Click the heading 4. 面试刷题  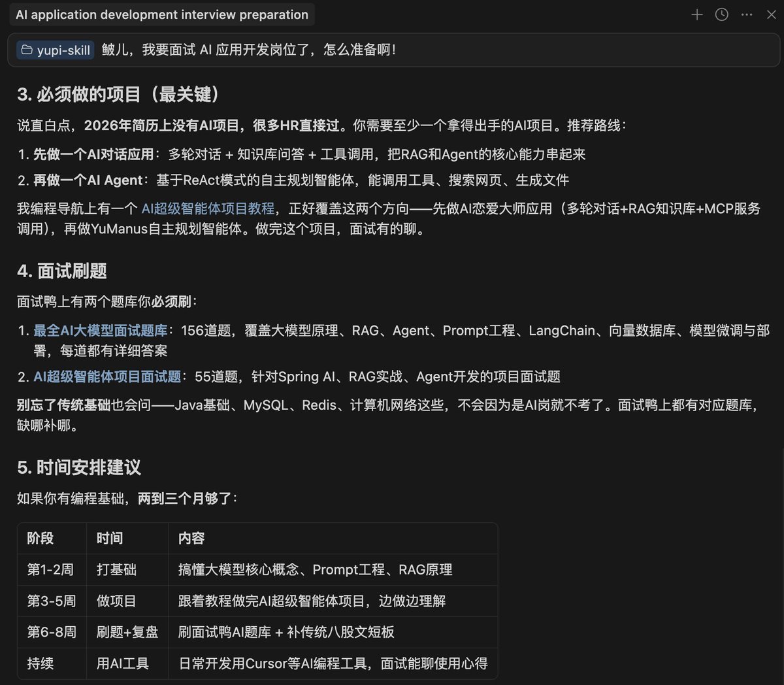62,271
